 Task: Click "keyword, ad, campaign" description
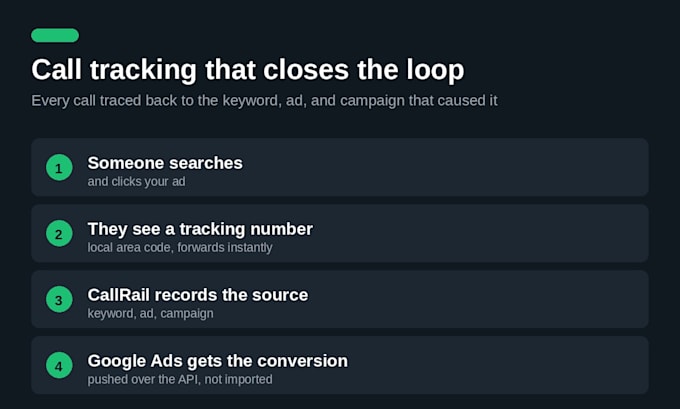click(x=150, y=313)
